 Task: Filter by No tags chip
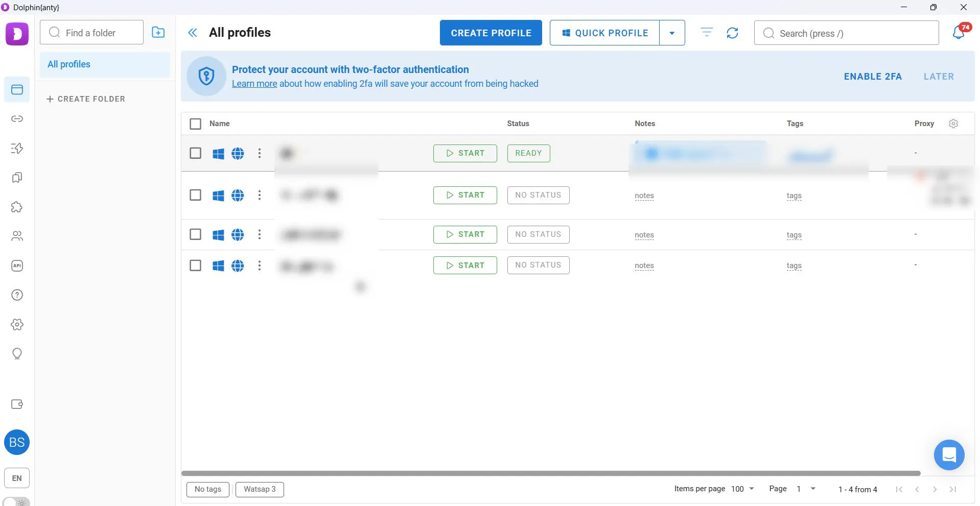[x=208, y=489]
